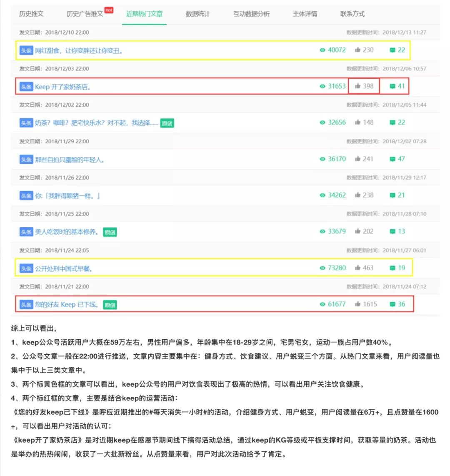Click 头条 badge beside 我胖得跟猪一样 article
The image size is (450, 476).
(x=26, y=196)
